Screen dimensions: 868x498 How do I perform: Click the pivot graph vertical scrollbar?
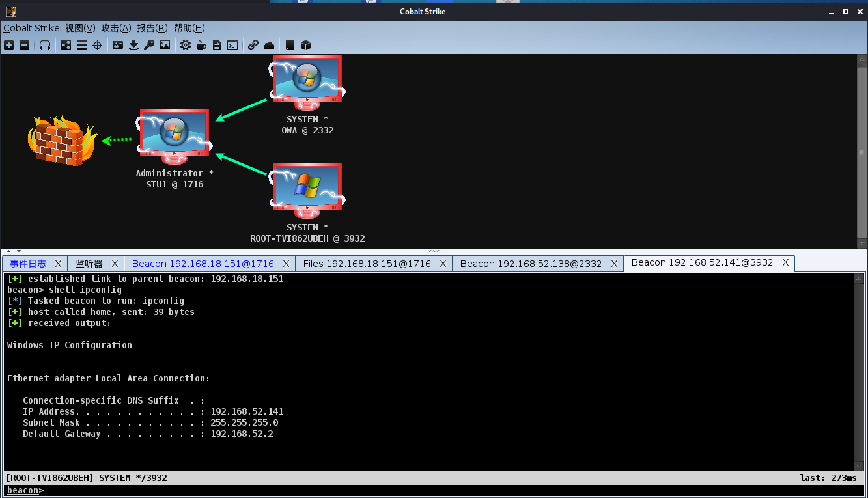861,150
